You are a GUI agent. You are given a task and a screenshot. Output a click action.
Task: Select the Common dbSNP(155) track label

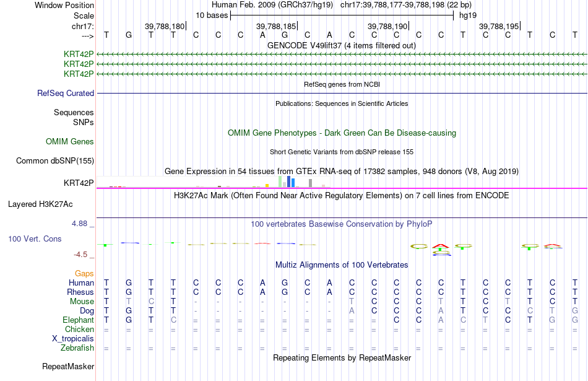click(54, 160)
